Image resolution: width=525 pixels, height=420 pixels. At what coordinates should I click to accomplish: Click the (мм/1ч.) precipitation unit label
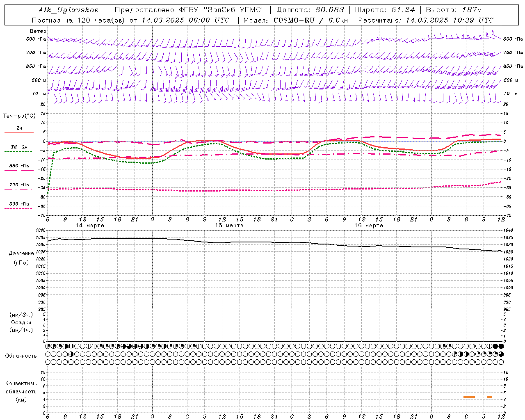click(x=21, y=330)
